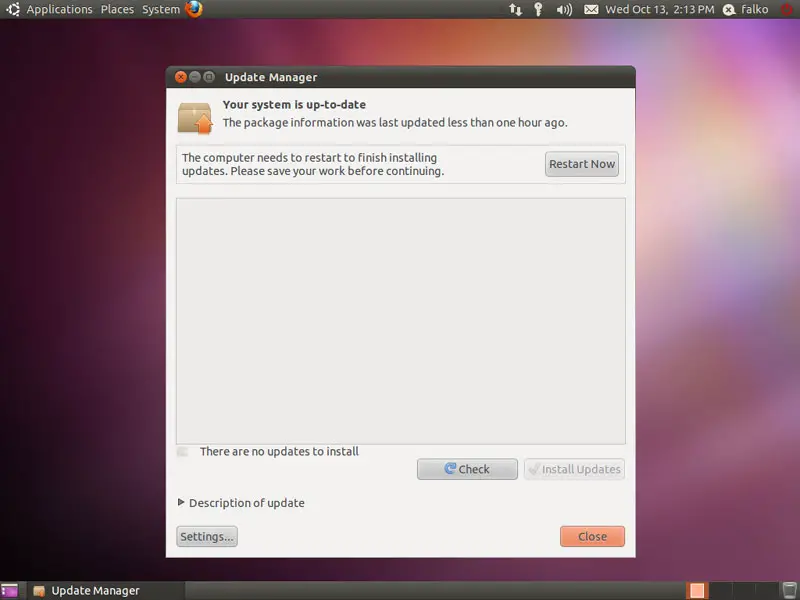Click the restart required message text
This screenshot has width=800, height=600.
[x=313, y=164]
